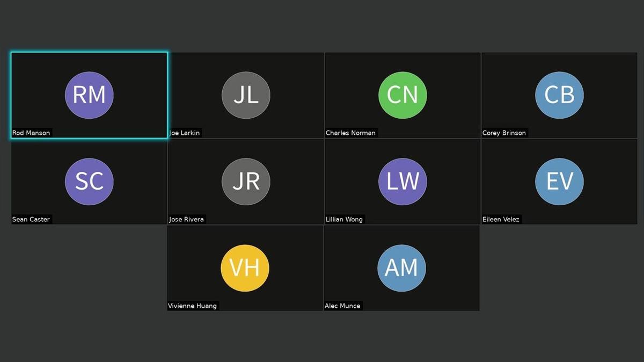
Task: Click the Lillian Wong name label
Action: point(344,219)
